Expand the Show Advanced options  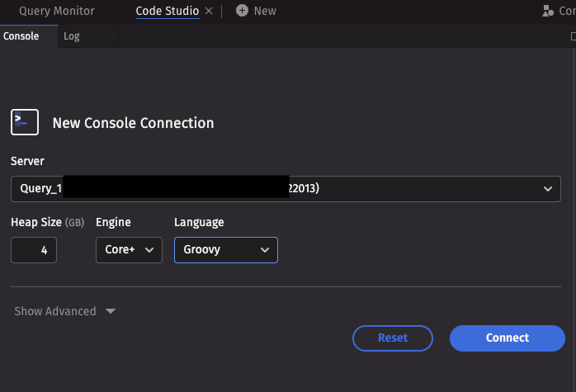coord(56,311)
